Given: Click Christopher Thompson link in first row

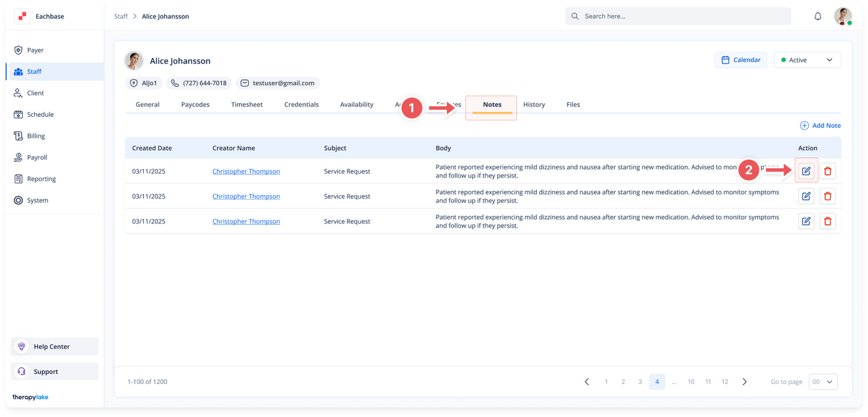Looking at the screenshot, I should (x=246, y=171).
